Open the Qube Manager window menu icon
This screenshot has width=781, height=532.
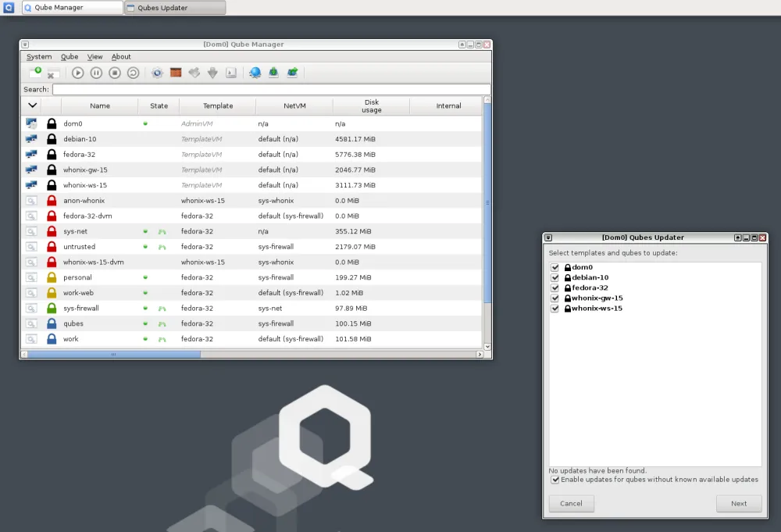pyautogui.click(x=24, y=45)
